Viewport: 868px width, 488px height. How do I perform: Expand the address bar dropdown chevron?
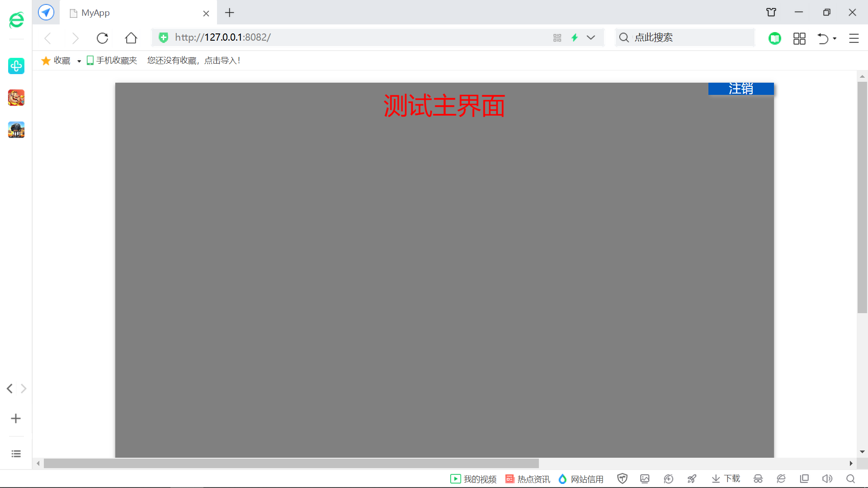click(591, 38)
